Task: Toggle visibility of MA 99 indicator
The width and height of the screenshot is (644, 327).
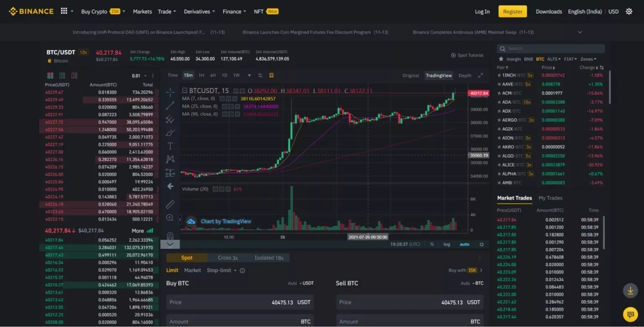Action: click(x=224, y=114)
